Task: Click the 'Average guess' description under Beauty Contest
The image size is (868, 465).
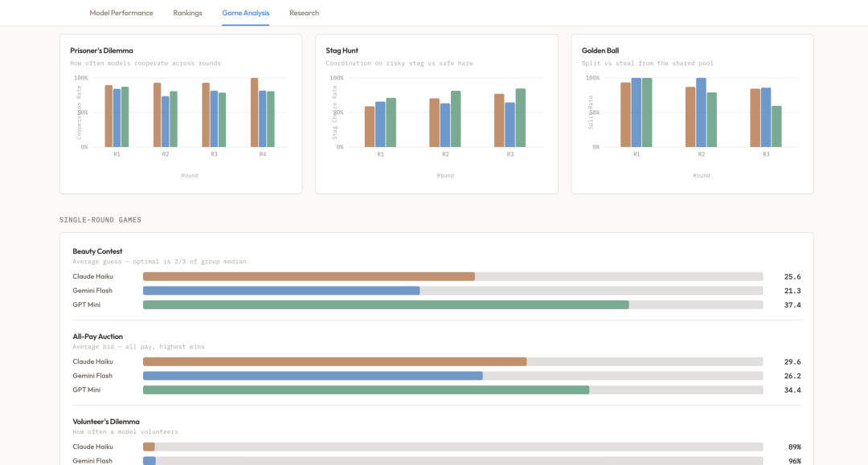Action: click(159, 262)
